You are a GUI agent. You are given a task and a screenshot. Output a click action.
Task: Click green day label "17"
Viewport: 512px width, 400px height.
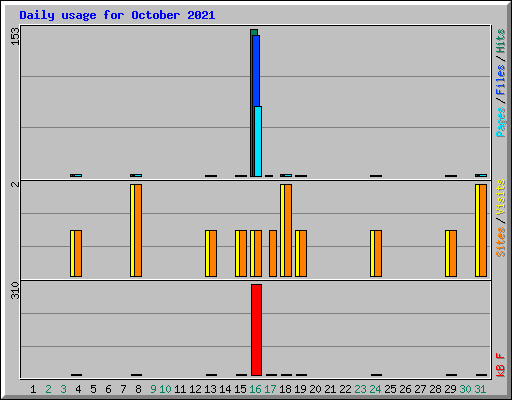270,389
